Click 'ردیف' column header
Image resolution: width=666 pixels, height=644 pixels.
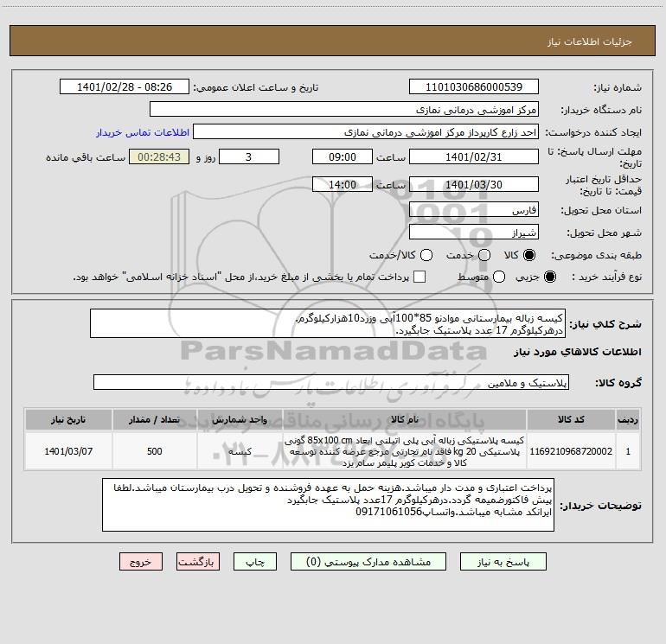click(628, 419)
